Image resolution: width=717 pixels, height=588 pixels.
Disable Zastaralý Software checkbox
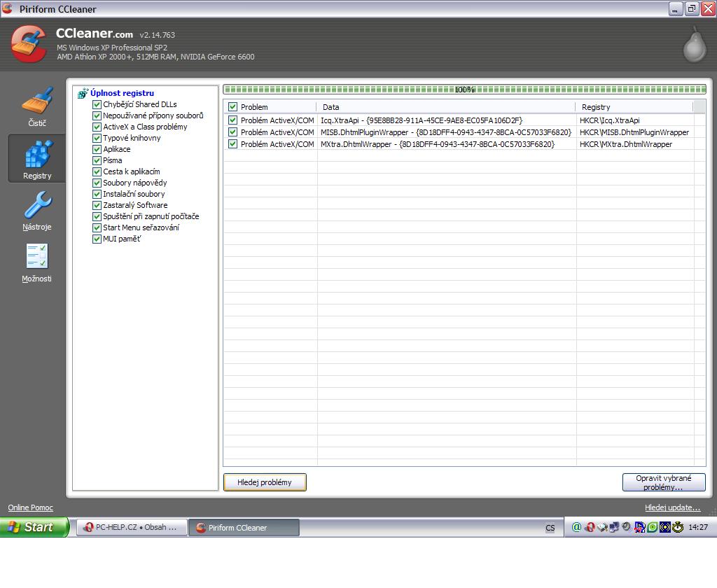coord(97,205)
